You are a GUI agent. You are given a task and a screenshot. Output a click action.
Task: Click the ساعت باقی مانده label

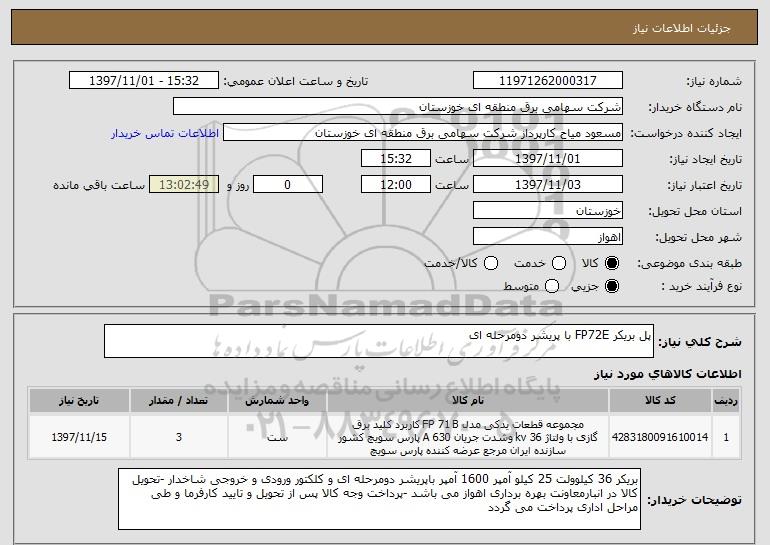[99, 185]
